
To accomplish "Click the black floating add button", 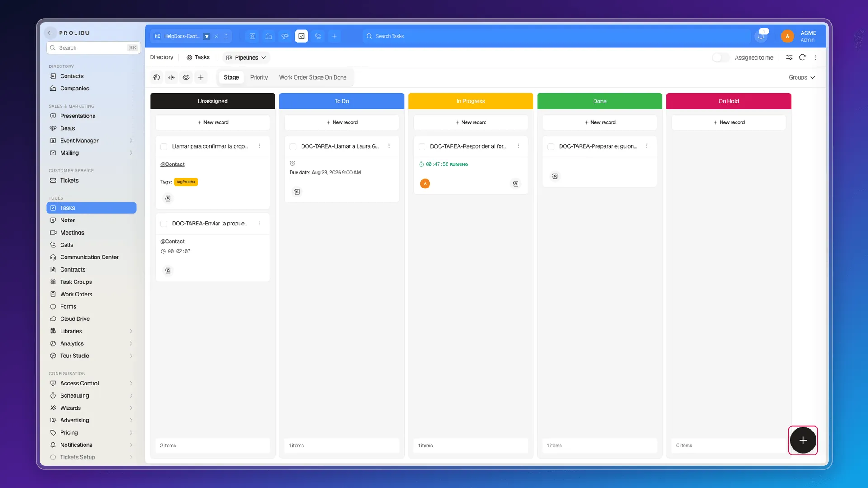I will [x=803, y=440].
